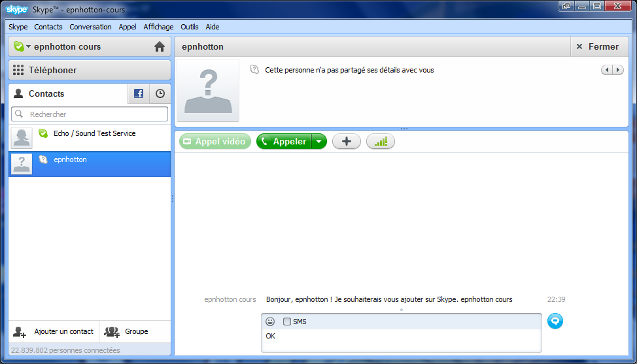Viewport: 637px width, 364px height.
Task: Click the epnhotton contact pending status icon
Action: pyautogui.click(x=43, y=159)
